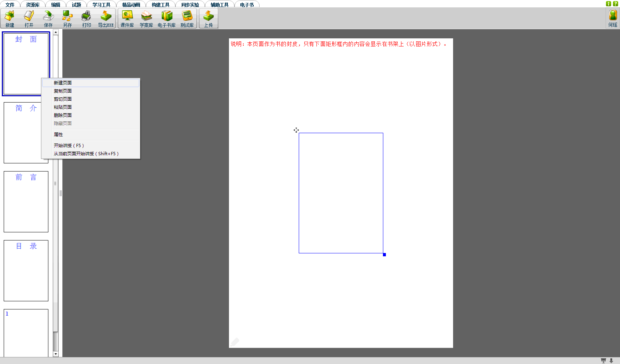620x364 pixels.
Task: Open the 精品动画 menu tab
Action: click(131, 5)
